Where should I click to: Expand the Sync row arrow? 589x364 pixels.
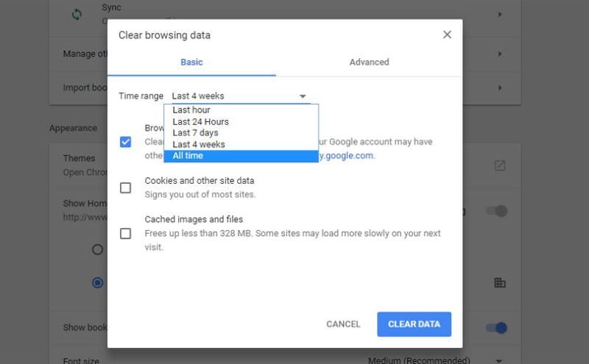tap(500, 14)
